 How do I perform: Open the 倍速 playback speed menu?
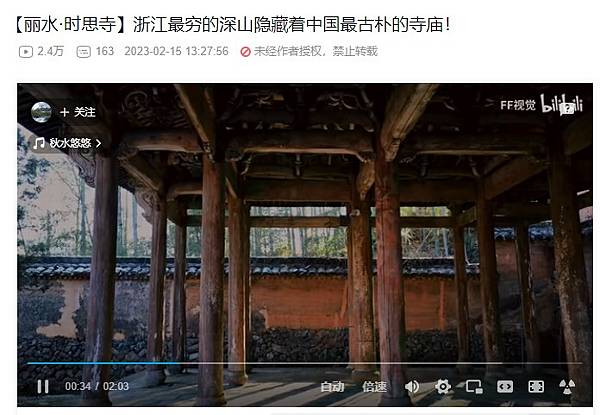tap(374, 387)
